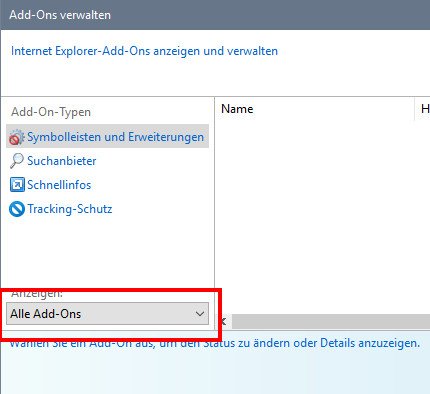Click the Add-On-Typen heading text

(51, 112)
